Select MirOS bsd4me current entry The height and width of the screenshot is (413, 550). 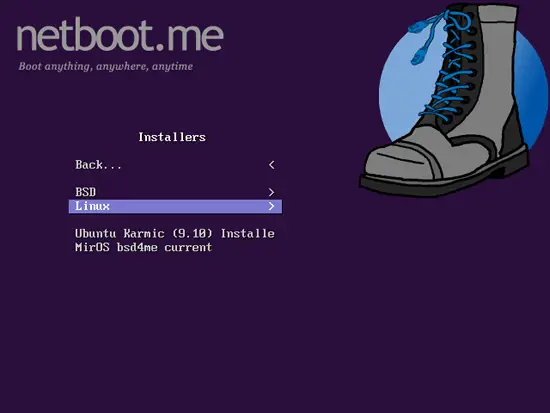pos(175,247)
